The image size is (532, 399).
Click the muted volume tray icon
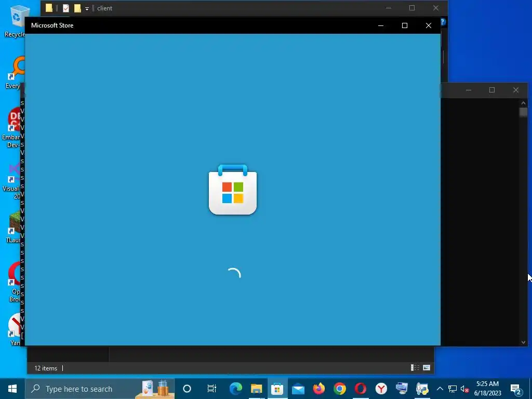coord(464,389)
